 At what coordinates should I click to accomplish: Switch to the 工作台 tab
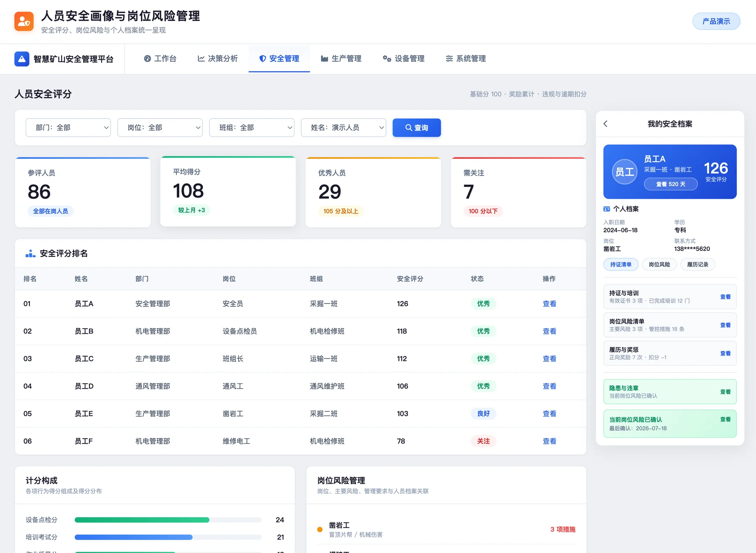160,59
